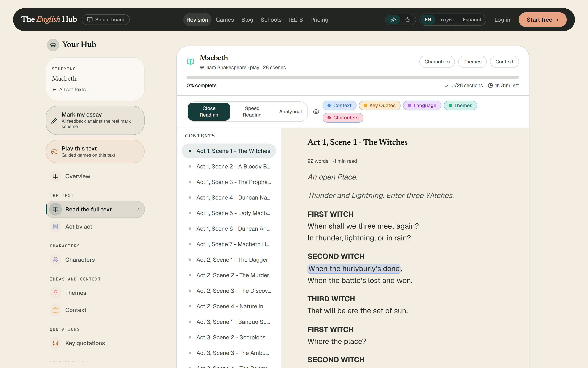This screenshot has width=588, height=368.
Task: Click the clock icon by 1h 31m left
Action: point(490,85)
